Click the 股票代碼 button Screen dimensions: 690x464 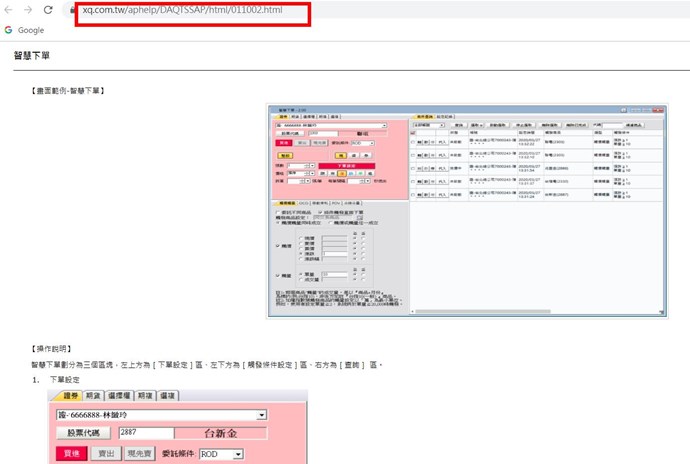83,433
